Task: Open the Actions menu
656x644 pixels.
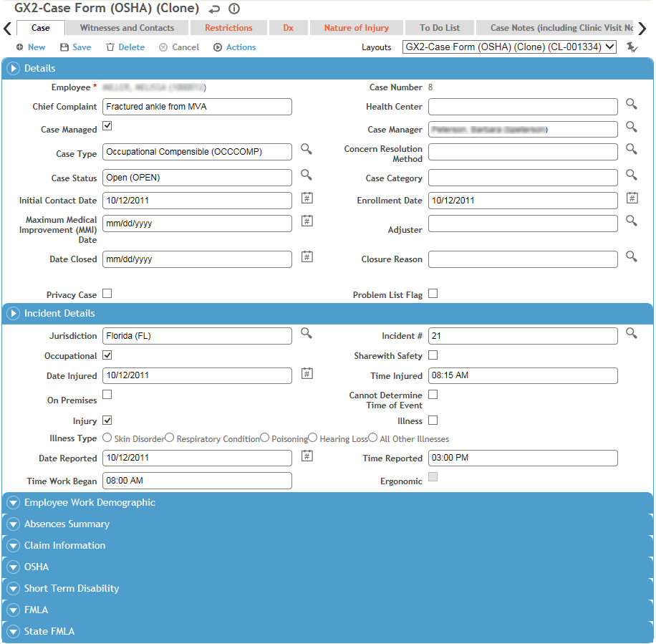Action: (x=235, y=47)
